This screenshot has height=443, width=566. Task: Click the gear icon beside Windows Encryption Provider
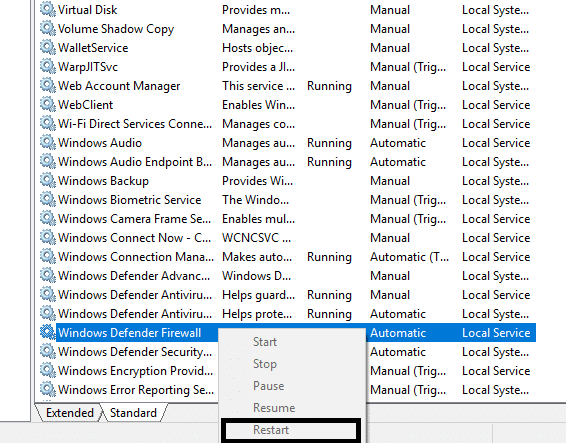pos(47,371)
